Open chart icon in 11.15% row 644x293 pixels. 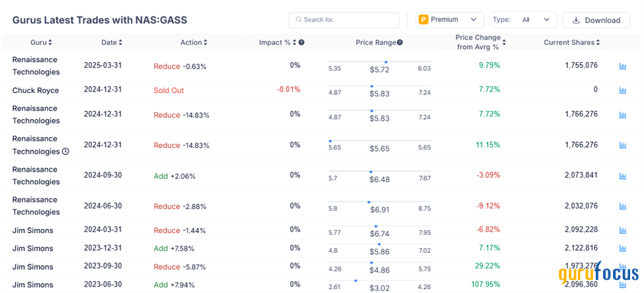tap(623, 145)
